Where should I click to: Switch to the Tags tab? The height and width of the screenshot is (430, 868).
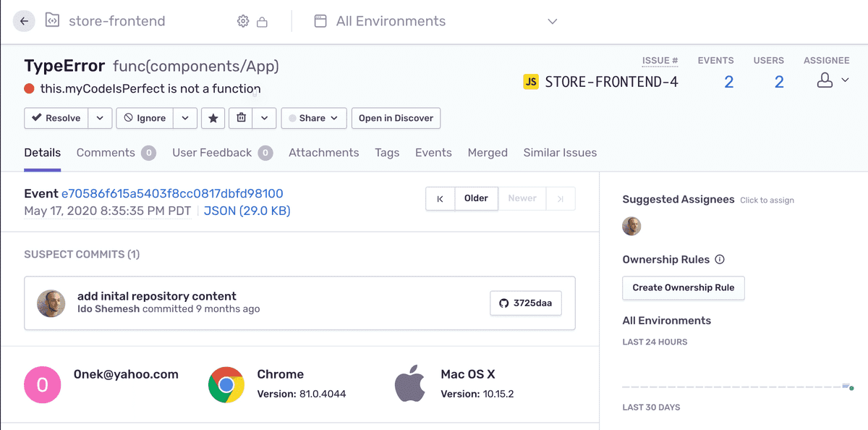tap(387, 153)
